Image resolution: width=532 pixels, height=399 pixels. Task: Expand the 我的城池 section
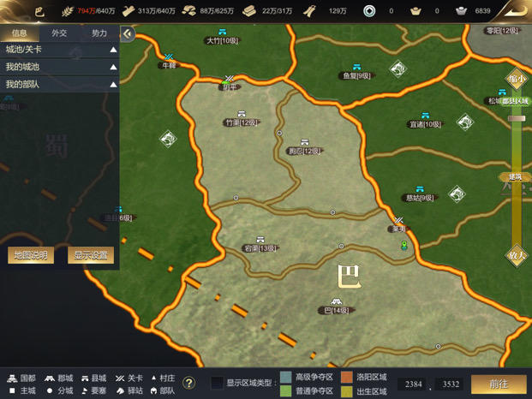point(59,67)
